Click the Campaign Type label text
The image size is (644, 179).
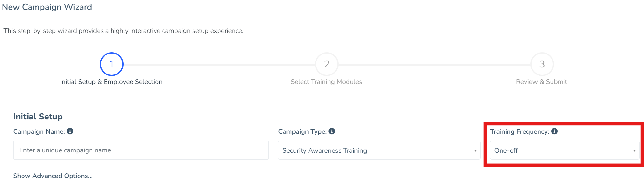302,131
